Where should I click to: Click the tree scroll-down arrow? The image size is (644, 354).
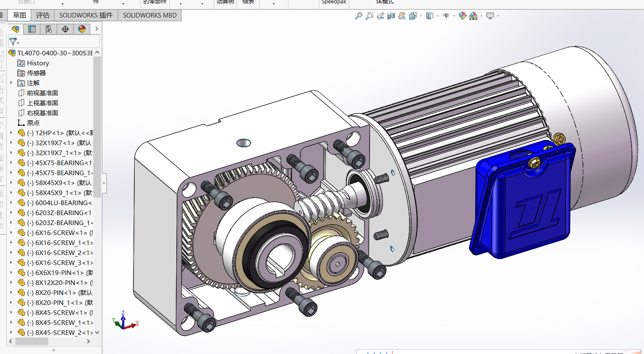(x=97, y=332)
